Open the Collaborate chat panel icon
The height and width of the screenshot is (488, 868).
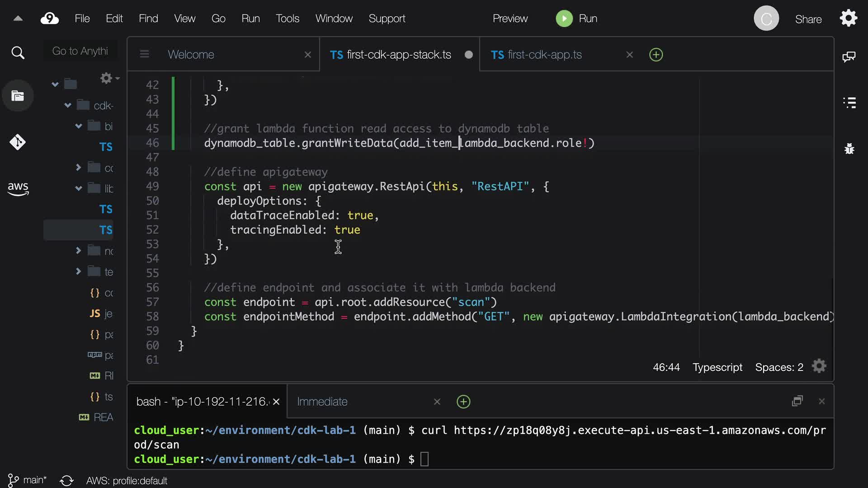tap(849, 56)
